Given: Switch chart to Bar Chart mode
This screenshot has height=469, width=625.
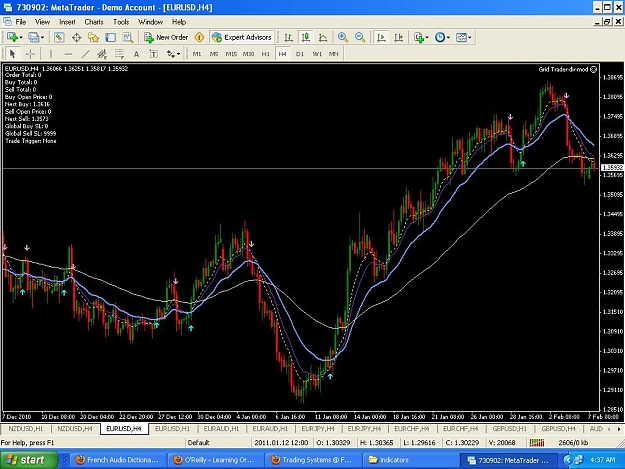Looking at the screenshot, I should tap(288, 37).
